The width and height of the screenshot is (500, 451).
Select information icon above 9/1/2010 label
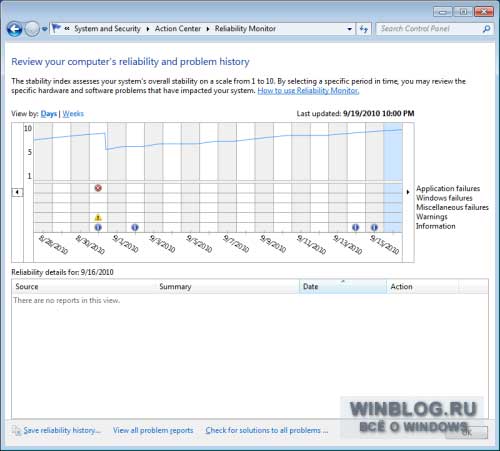[135, 227]
